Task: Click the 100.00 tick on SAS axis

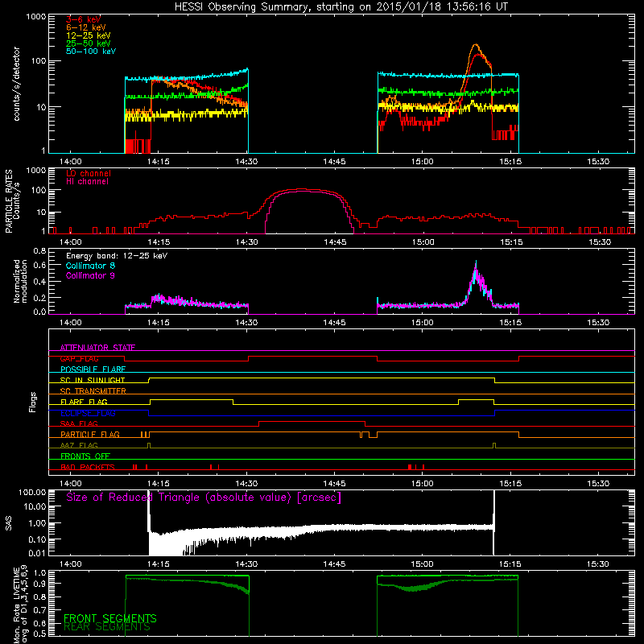Action: (x=32, y=492)
